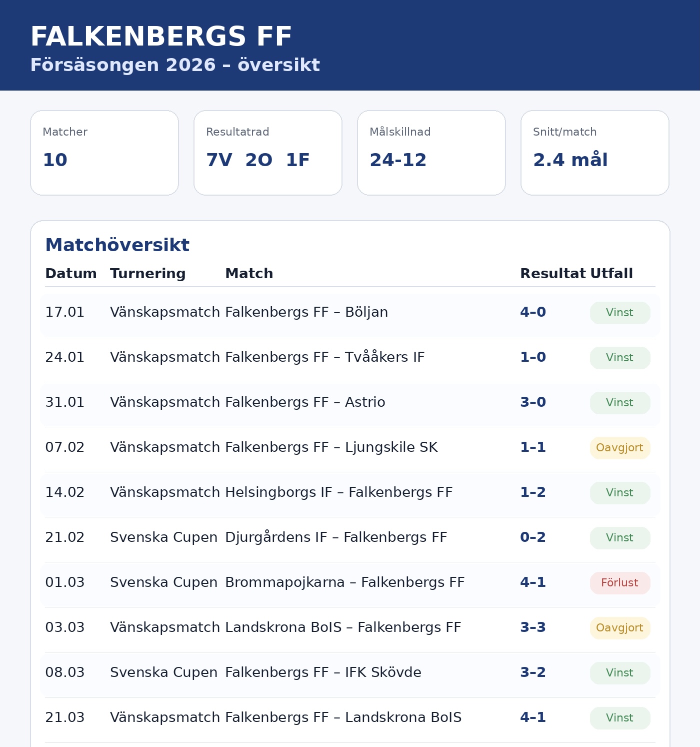Click the Oavgjort badge for Ljungskile SK
Viewport: 700px width, 747px height.
coord(620,448)
